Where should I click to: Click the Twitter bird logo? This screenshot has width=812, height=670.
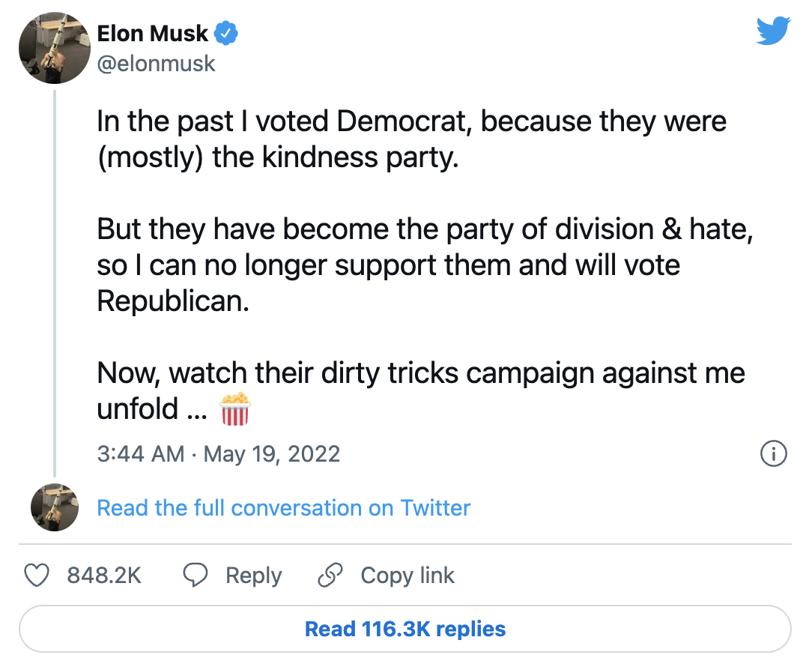click(773, 31)
